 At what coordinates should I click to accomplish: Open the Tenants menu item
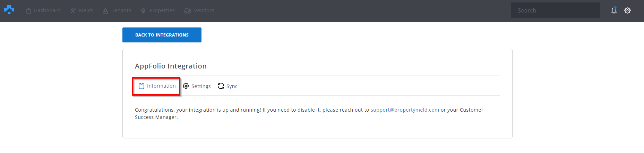click(x=117, y=11)
